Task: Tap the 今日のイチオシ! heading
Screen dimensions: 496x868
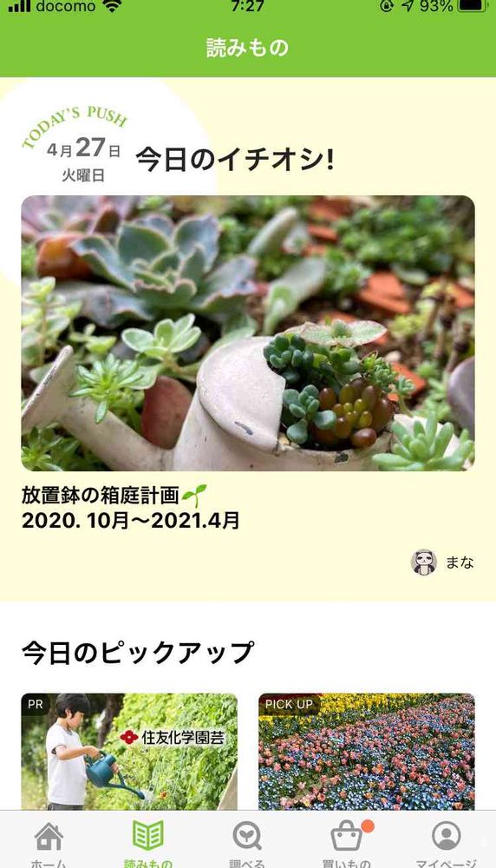Action: (x=235, y=160)
